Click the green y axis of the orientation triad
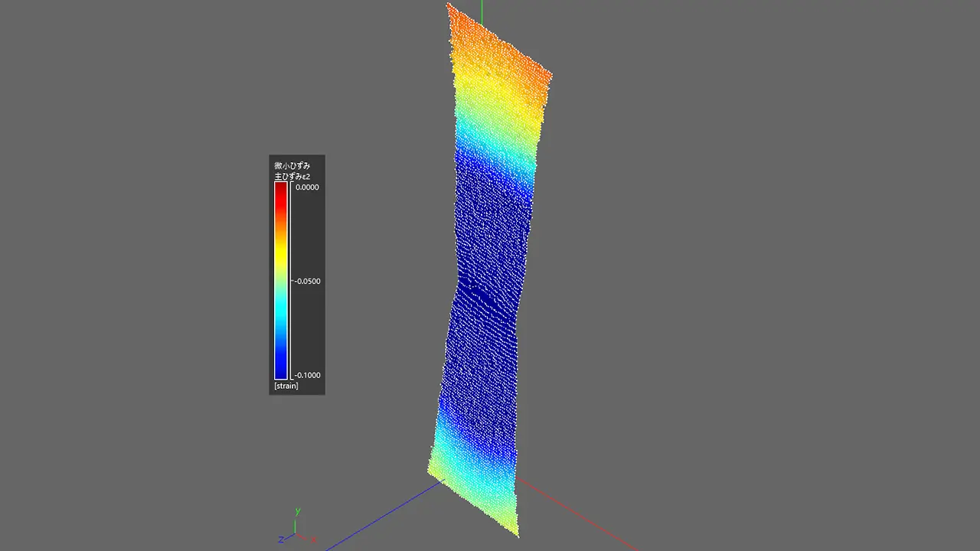 (296, 525)
